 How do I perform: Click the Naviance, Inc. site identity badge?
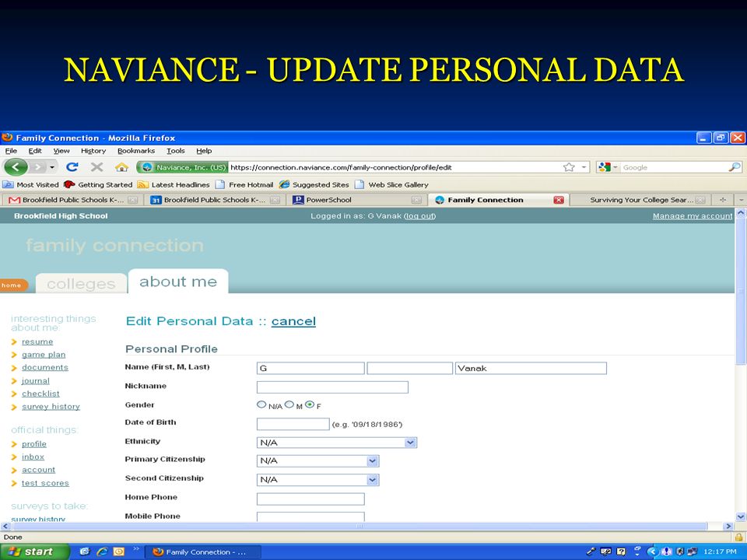tap(182, 167)
